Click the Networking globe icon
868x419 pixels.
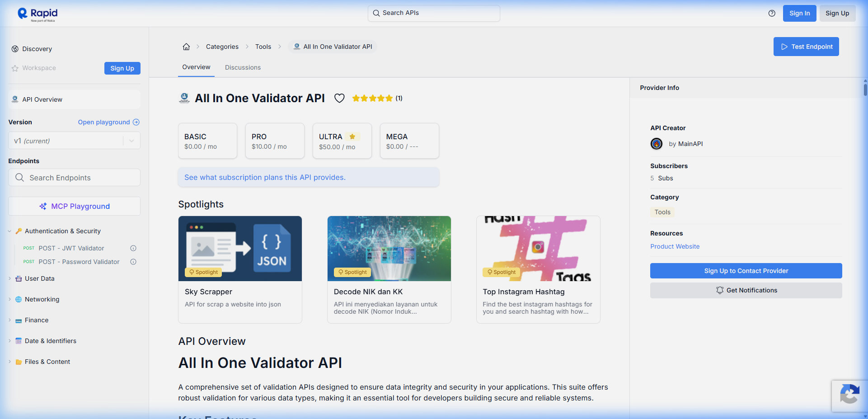tap(19, 299)
